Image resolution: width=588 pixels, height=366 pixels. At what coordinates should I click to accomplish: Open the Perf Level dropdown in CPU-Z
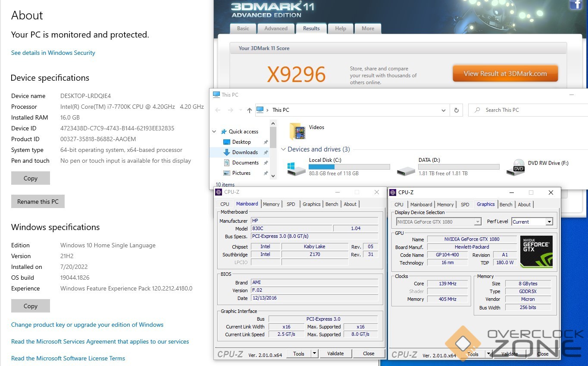coord(549,222)
